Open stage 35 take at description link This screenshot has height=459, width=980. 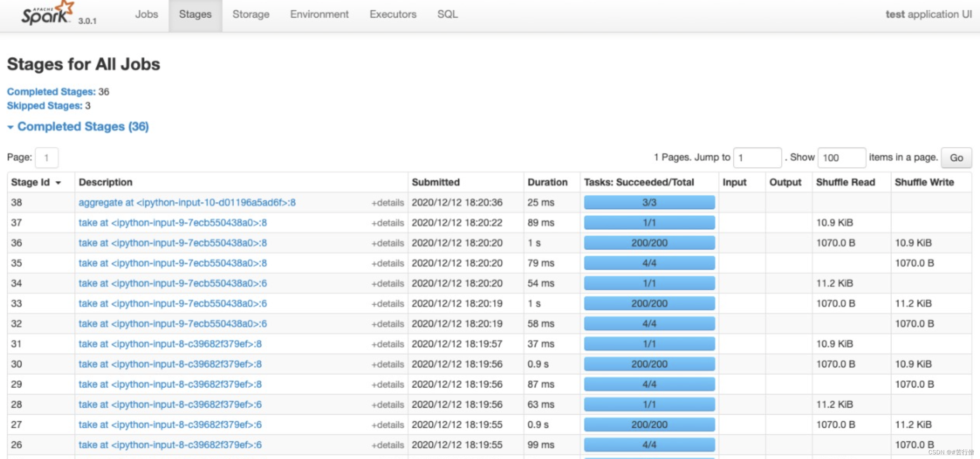tap(173, 263)
